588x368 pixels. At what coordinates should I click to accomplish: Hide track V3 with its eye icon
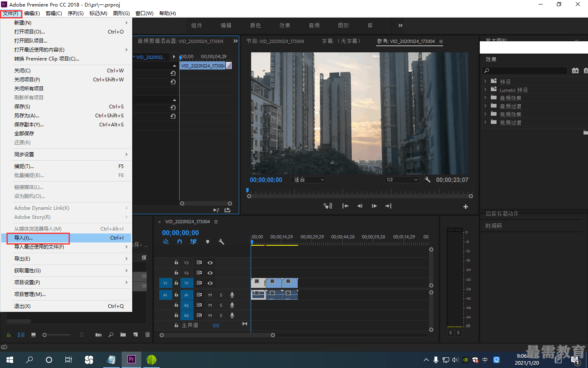tap(210, 263)
